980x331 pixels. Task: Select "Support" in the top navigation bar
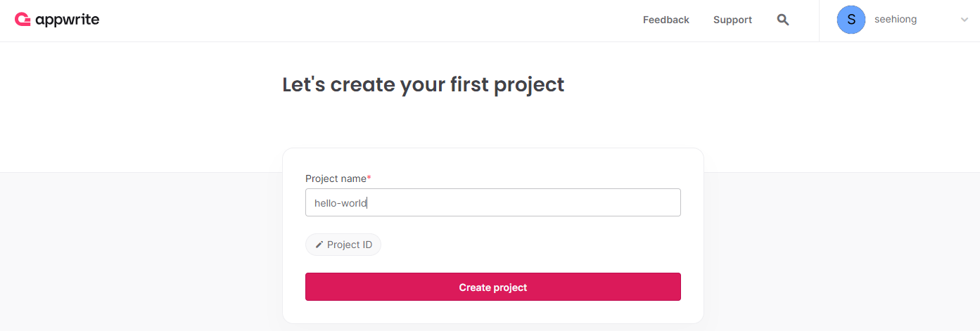pos(732,20)
